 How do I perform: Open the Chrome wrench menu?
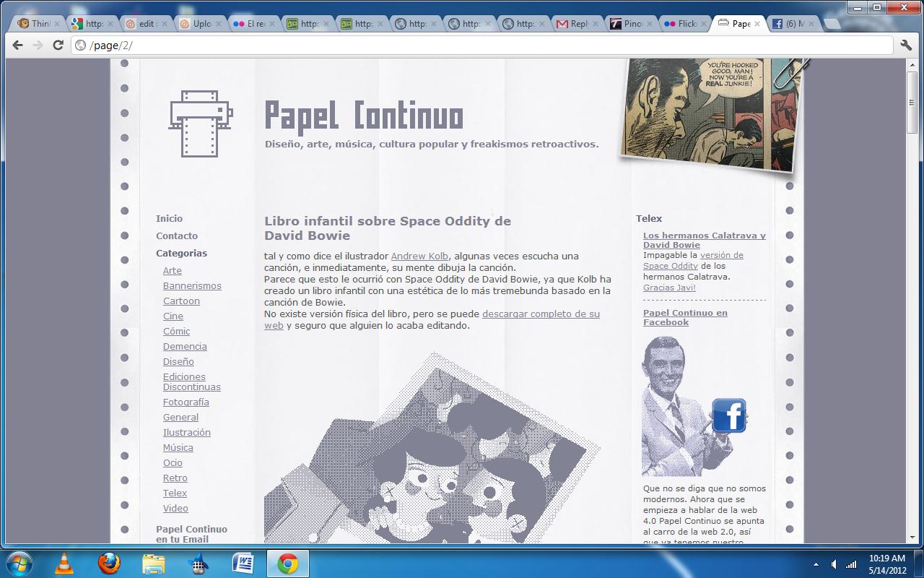[907, 45]
